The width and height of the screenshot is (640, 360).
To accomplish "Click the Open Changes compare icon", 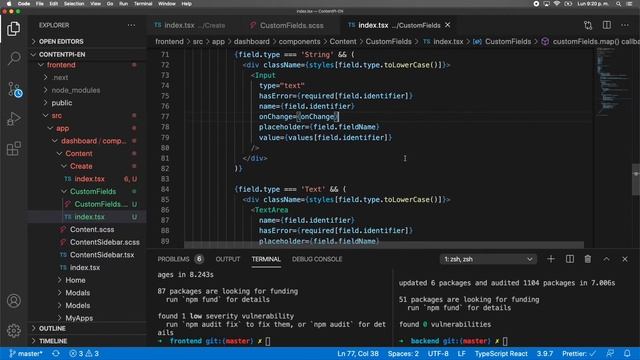I will (588, 25).
